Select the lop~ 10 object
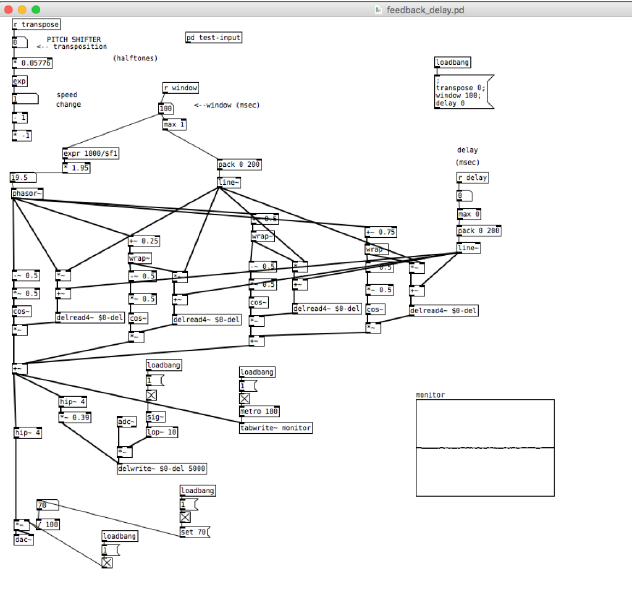The image size is (632, 600). (x=162, y=432)
